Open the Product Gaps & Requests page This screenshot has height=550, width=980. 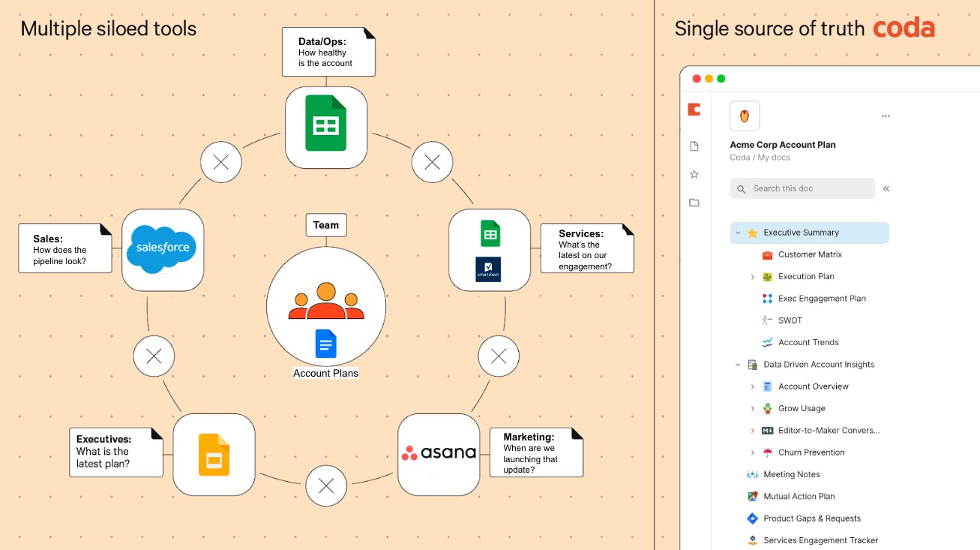tap(812, 518)
